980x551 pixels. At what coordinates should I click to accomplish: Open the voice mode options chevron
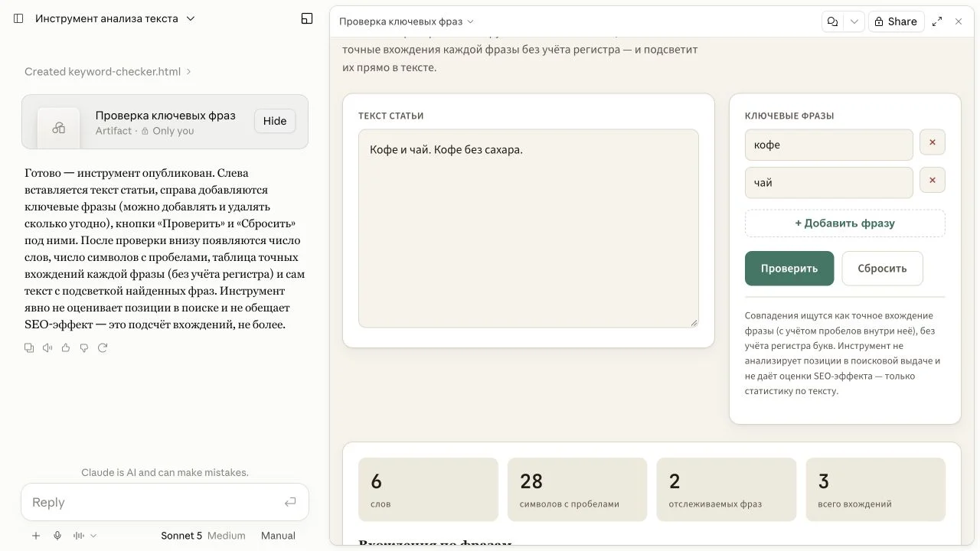click(93, 536)
